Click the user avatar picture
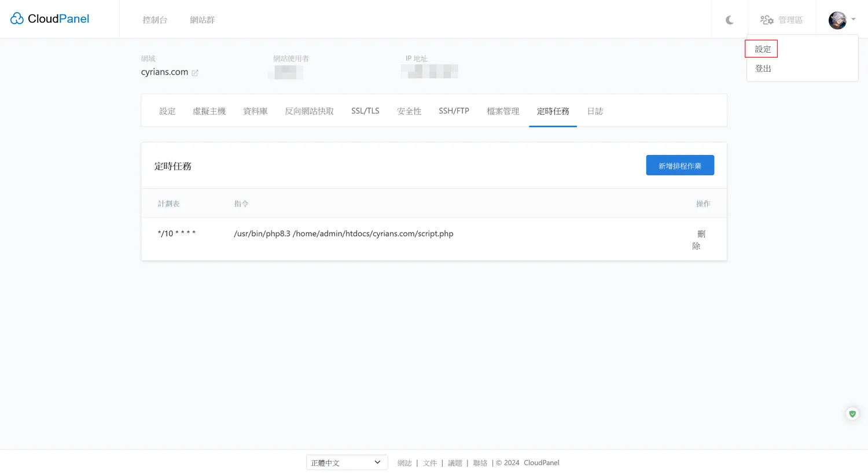This screenshot has height=475, width=868. click(837, 20)
